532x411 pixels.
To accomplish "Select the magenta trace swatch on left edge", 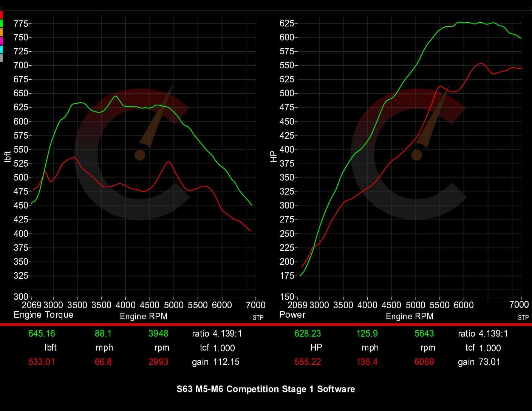I will pyautogui.click(x=1, y=40).
